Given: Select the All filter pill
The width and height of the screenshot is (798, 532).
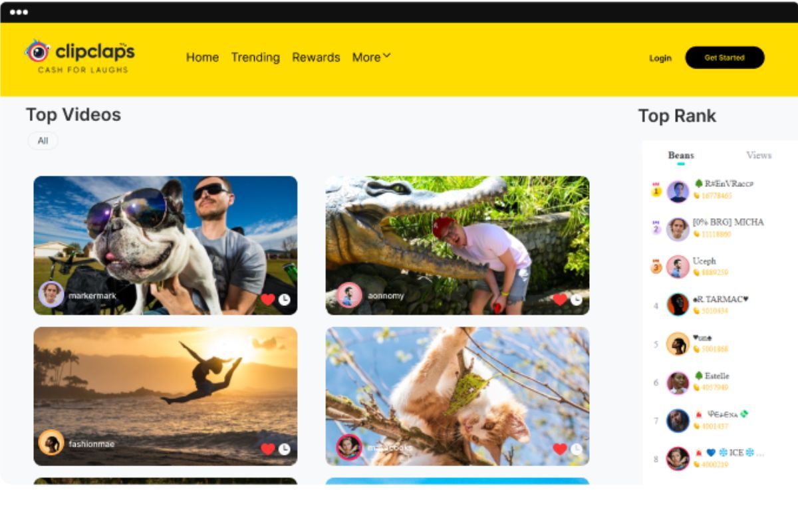Looking at the screenshot, I should 43,141.
